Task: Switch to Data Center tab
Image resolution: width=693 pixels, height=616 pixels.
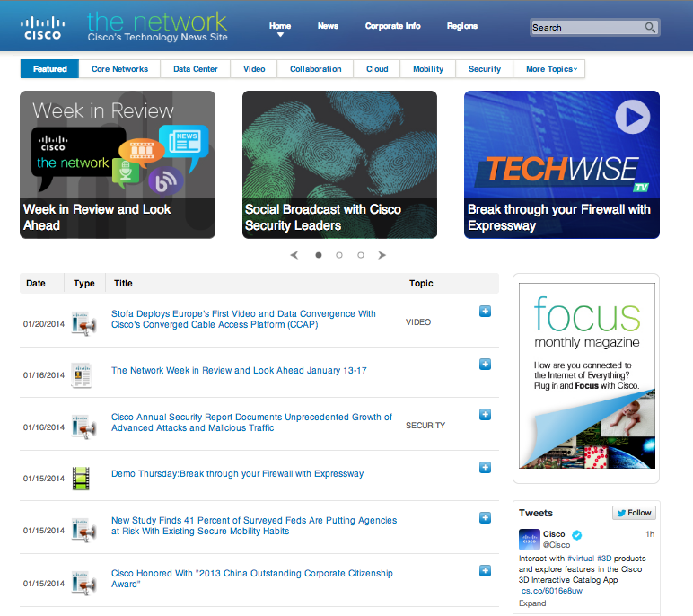Action: (x=196, y=69)
